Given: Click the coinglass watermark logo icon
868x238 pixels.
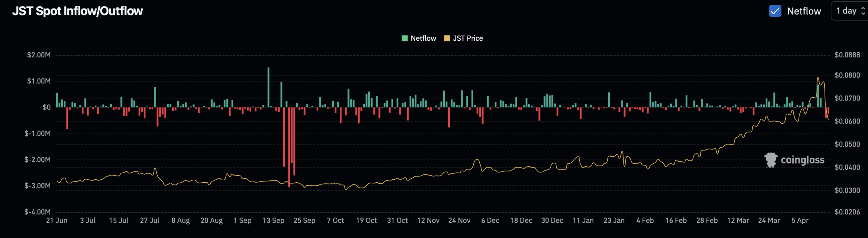Looking at the screenshot, I should [771, 160].
